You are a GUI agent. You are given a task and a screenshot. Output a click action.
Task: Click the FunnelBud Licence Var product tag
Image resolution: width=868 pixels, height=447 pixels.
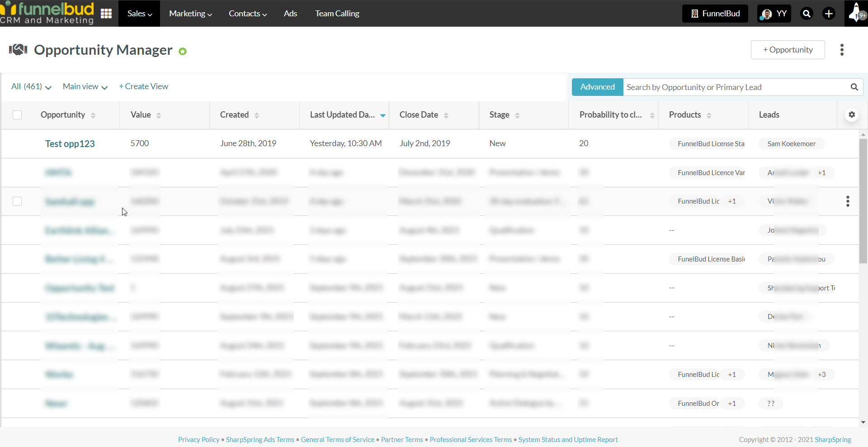pyautogui.click(x=707, y=173)
